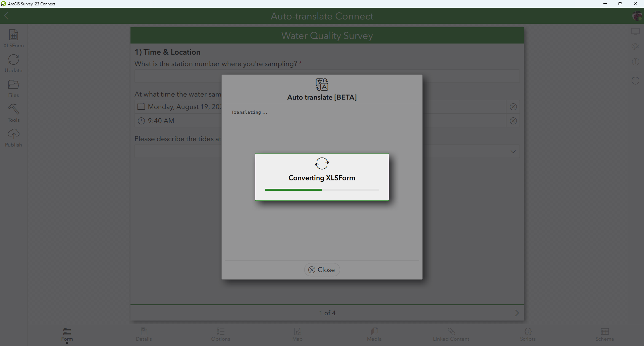Minimize the Survey123 Connect window
The width and height of the screenshot is (644, 346).
[605, 4]
